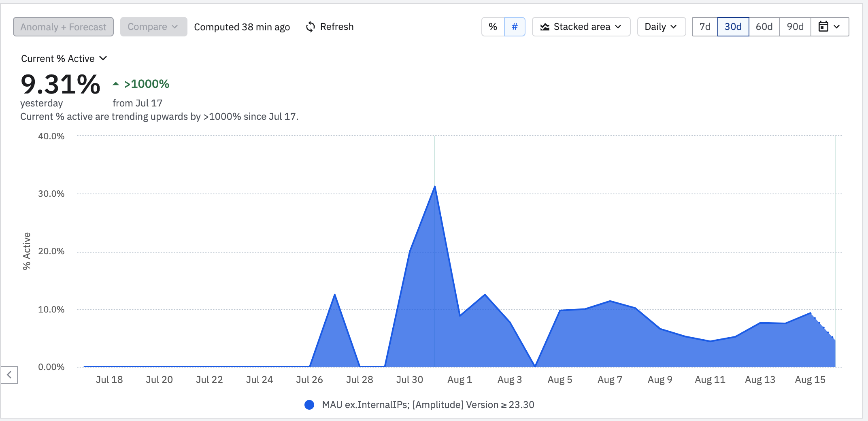Click the trending upwards summary sentence
The image size is (868, 421).
click(x=160, y=117)
